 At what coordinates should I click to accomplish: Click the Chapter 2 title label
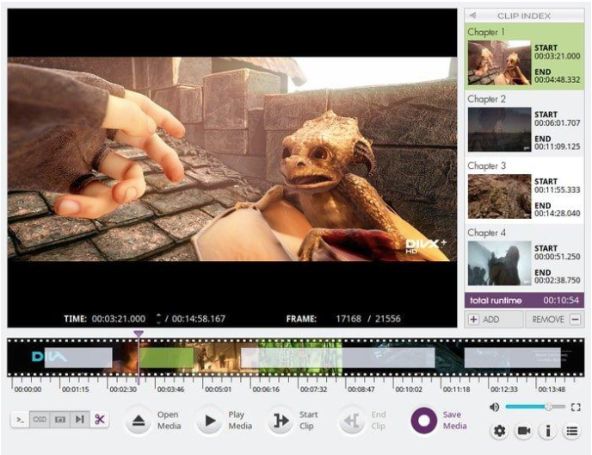point(486,99)
